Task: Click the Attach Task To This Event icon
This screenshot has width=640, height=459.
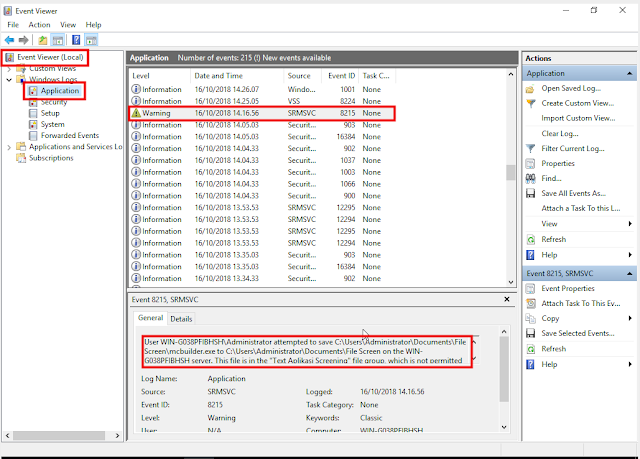Action: 530,304
